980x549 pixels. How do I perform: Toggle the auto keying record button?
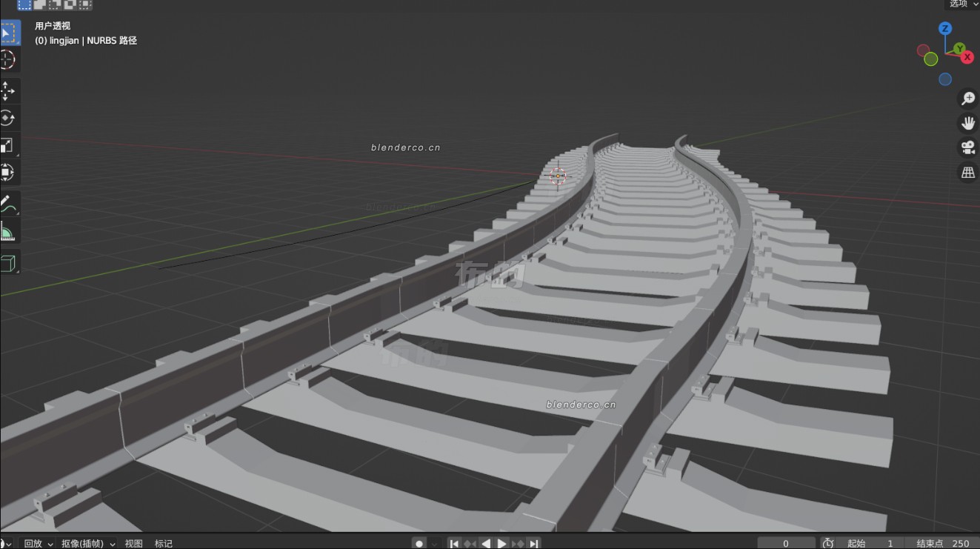pos(419,543)
